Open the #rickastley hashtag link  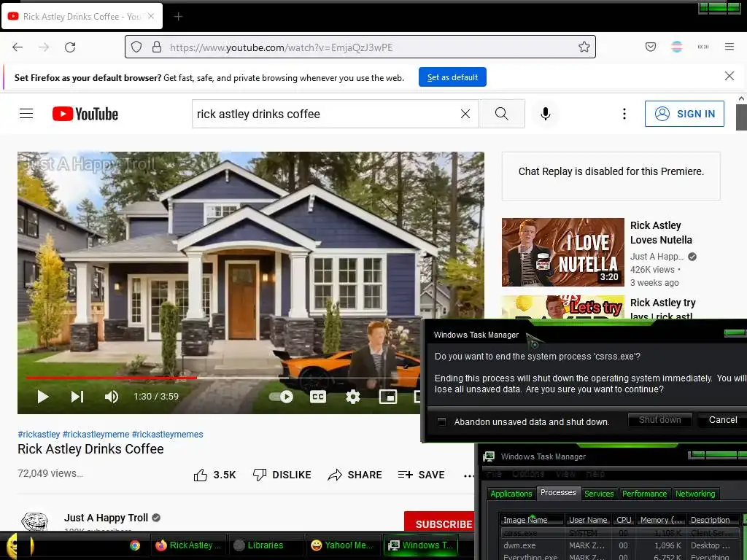[39, 435]
